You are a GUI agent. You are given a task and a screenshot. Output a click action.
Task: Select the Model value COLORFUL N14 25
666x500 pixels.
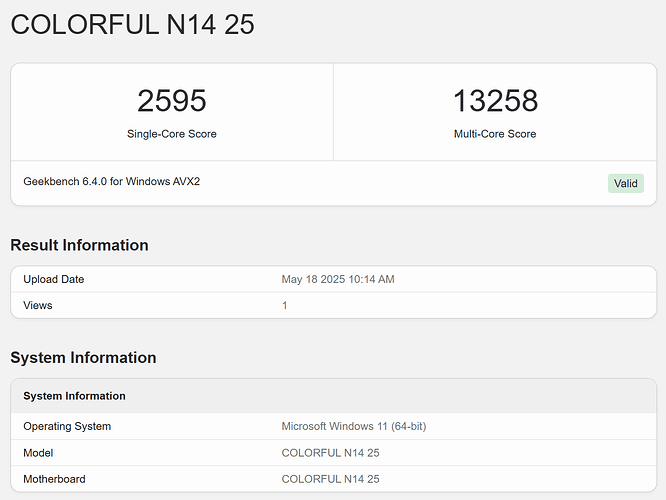pyautogui.click(x=330, y=453)
